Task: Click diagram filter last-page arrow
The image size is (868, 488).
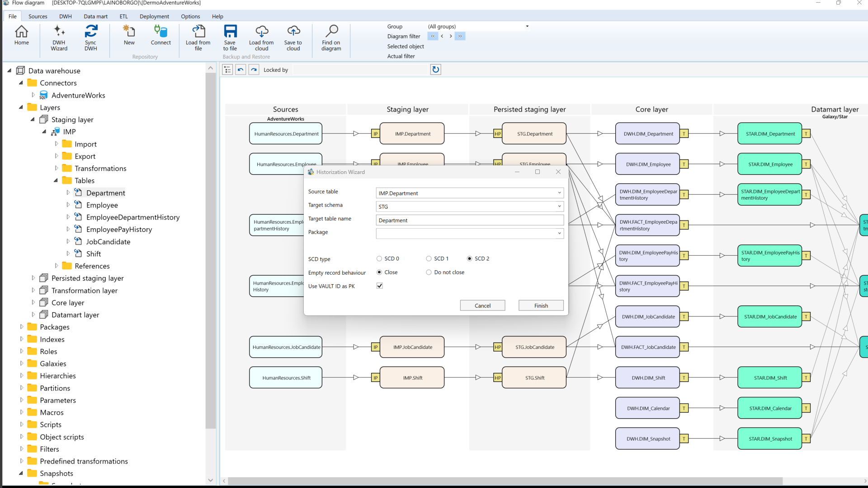Action: tap(460, 36)
